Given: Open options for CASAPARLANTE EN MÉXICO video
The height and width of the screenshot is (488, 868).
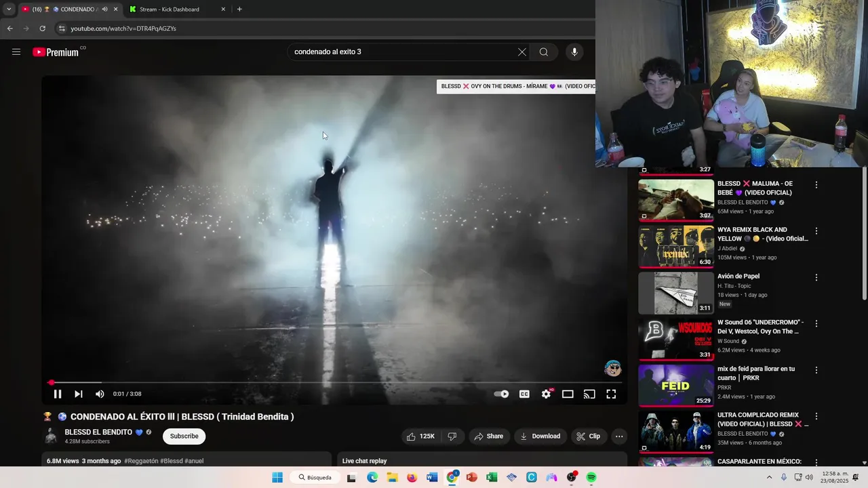Looking at the screenshot, I should pyautogui.click(x=816, y=462).
